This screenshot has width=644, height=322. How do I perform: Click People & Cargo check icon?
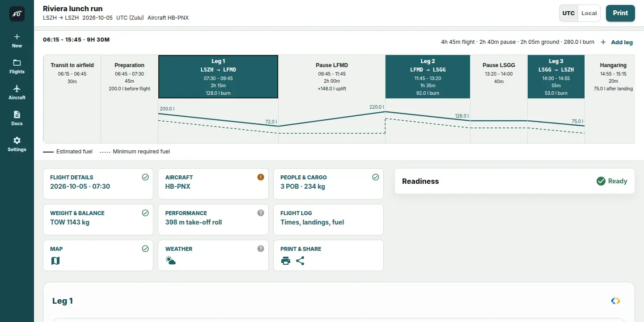tap(376, 177)
